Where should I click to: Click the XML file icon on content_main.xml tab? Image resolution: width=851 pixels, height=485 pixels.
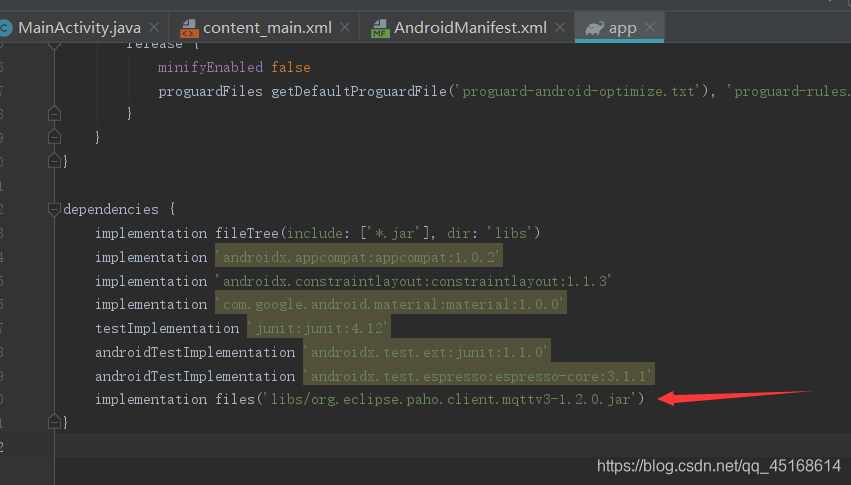pyautogui.click(x=189, y=28)
